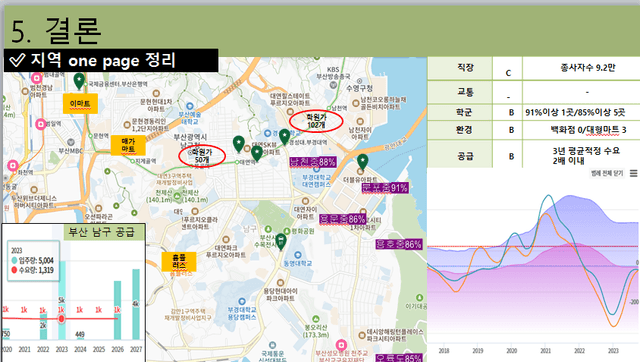Screen dimensions: 640x362
Task: Select the yellow 홈플러스 label
Action: tap(179, 262)
